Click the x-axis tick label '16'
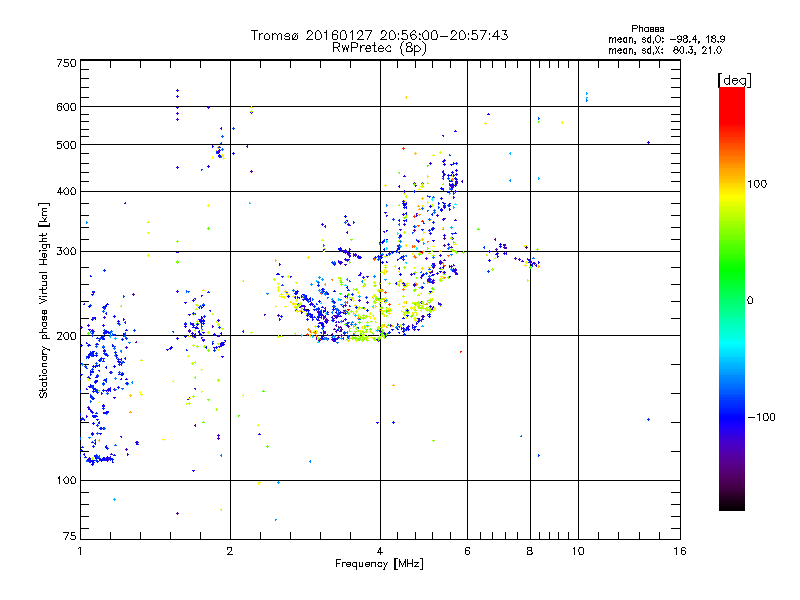 click(680, 551)
